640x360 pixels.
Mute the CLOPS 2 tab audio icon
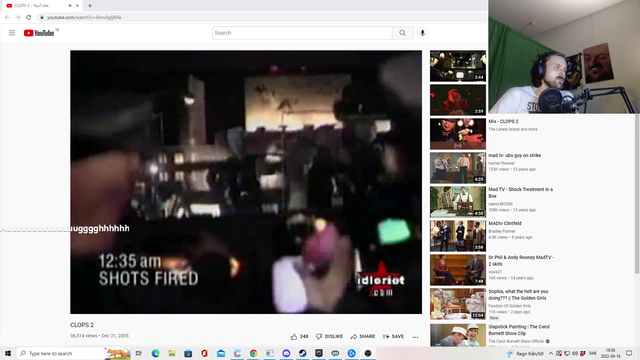click(x=70, y=6)
